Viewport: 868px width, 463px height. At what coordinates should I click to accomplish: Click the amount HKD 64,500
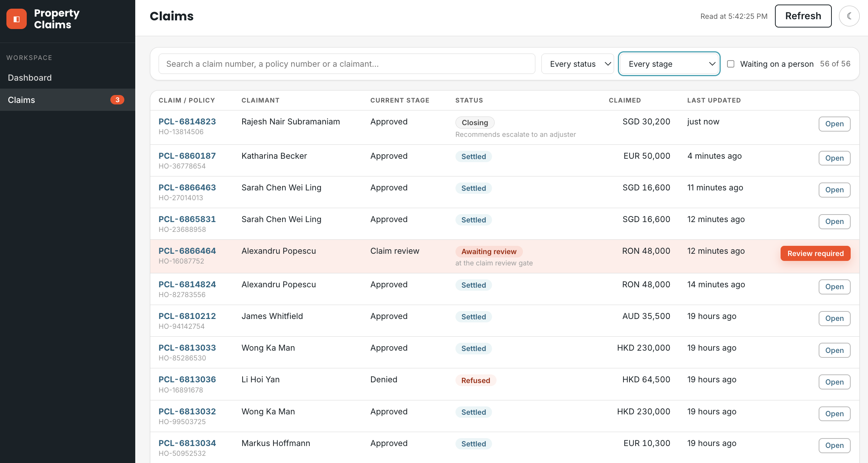[646, 379]
